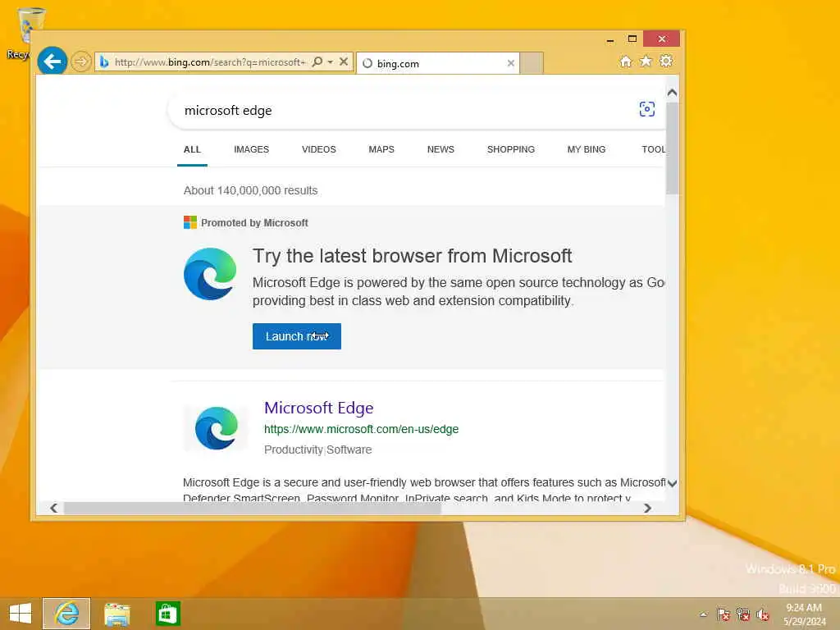Switch to the NEWS tab
The height and width of the screenshot is (630, 840).
(x=441, y=149)
